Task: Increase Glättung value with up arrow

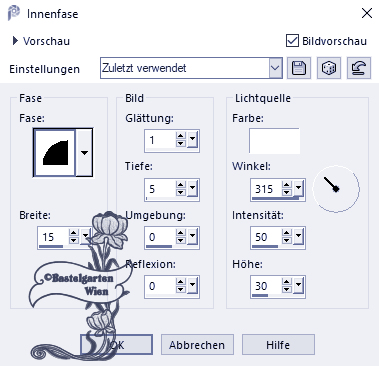Action: pos(181,136)
